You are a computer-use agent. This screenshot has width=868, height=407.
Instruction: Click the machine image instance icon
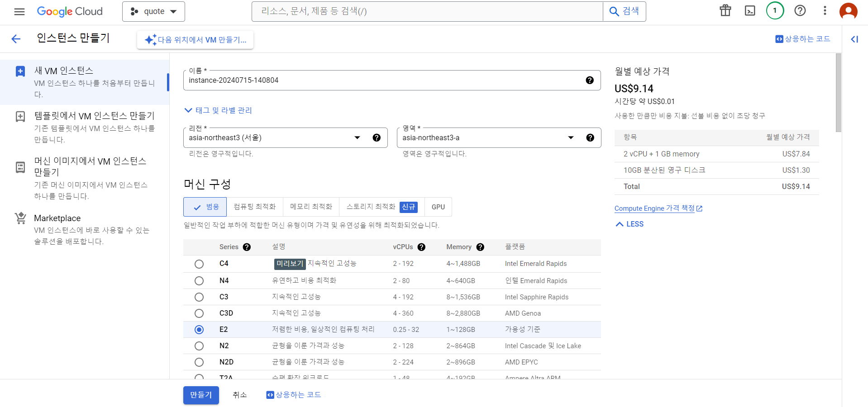20,167
